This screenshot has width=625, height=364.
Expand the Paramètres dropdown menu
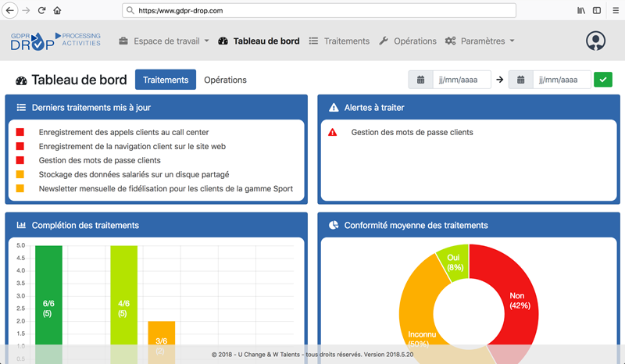(512, 41)
